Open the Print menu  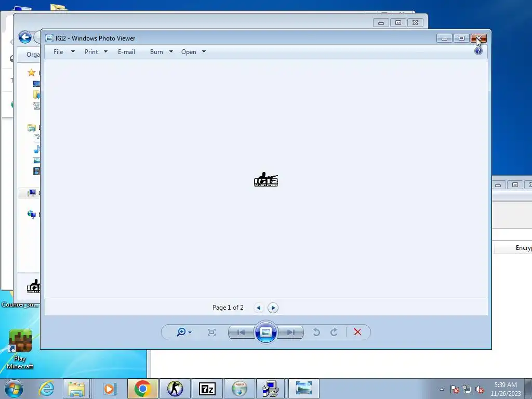click(91, 52)
